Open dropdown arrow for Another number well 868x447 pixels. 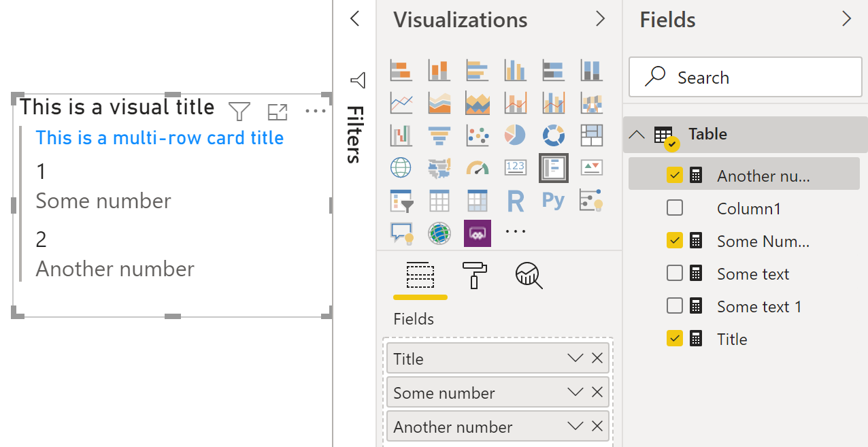575,426
